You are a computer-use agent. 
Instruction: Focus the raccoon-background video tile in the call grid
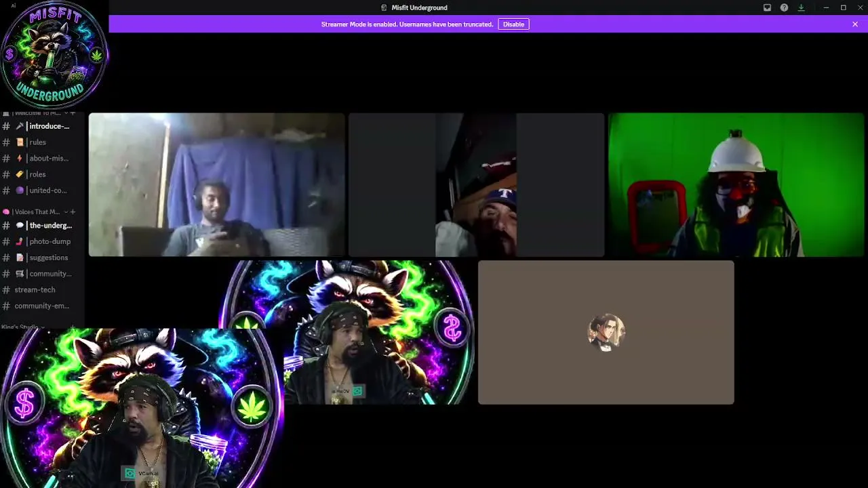(x=347, y=332)
